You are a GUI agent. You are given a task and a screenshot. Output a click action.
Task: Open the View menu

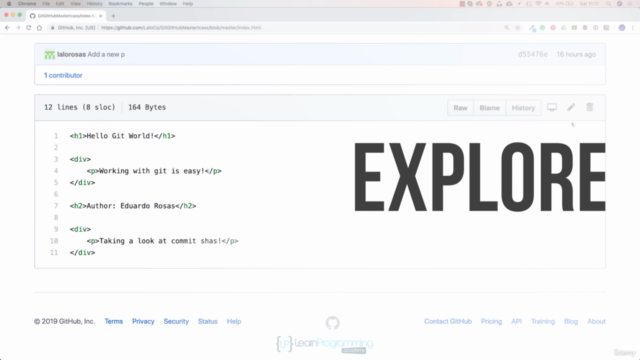click(76, 4)
